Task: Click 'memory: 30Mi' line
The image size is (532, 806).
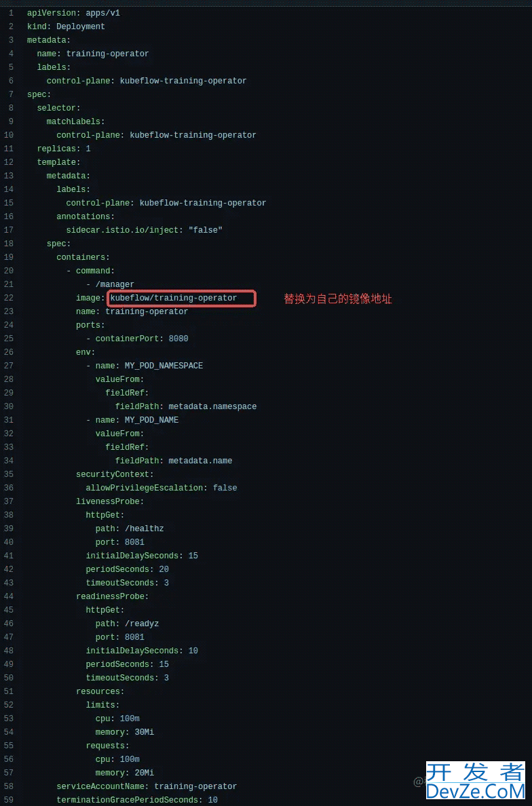Action: (x=124, y=732)
